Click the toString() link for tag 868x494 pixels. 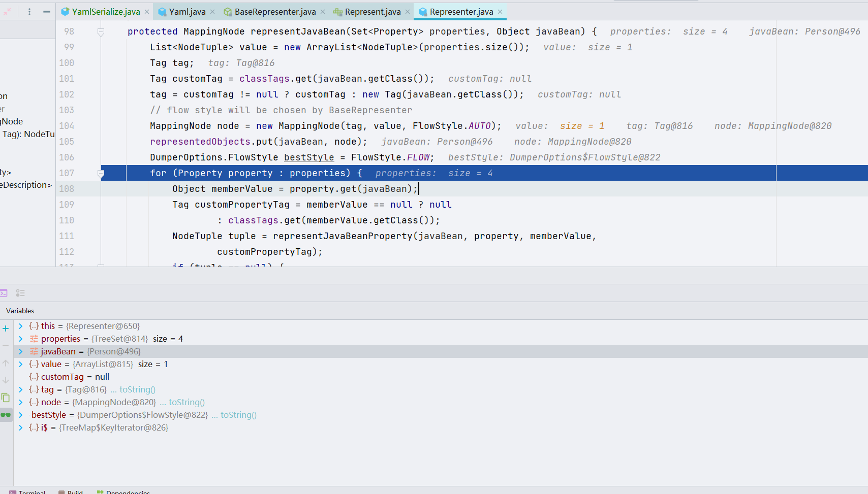(137, 389)
